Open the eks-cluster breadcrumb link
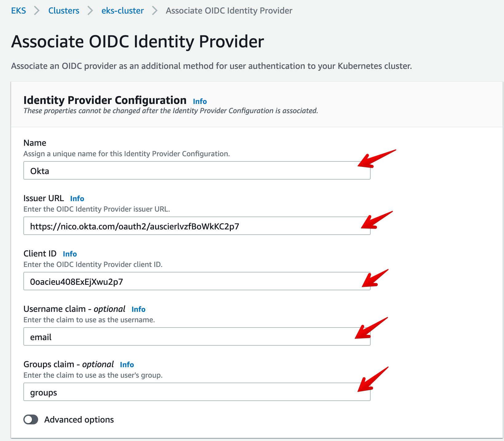504x441 pixels. [x=122, y=11]
